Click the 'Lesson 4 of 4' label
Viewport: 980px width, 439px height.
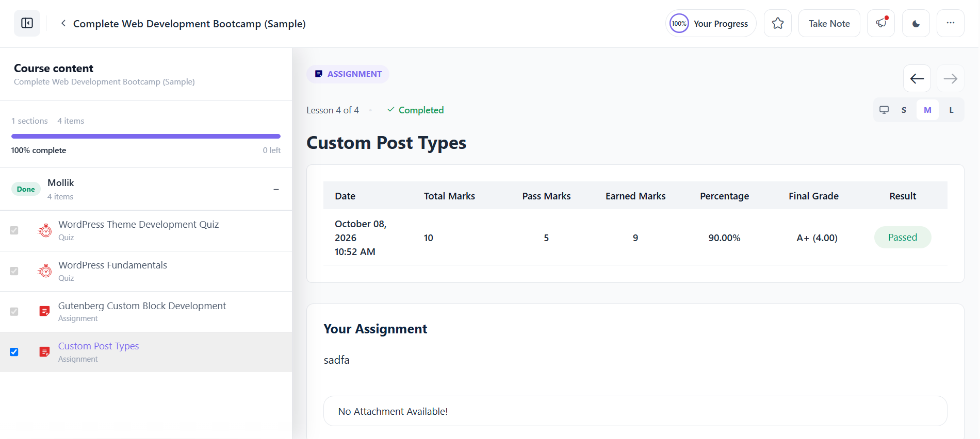(333, 110)
